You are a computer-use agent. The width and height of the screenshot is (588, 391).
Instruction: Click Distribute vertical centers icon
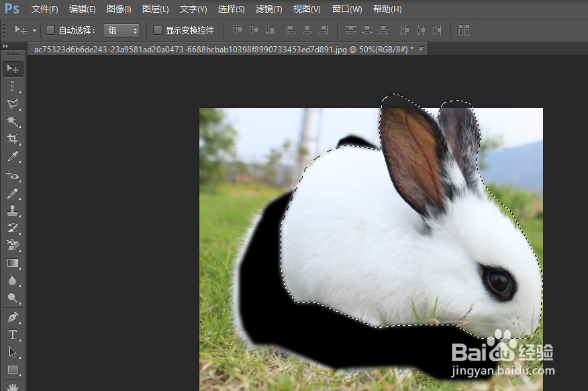pos(366,30)
